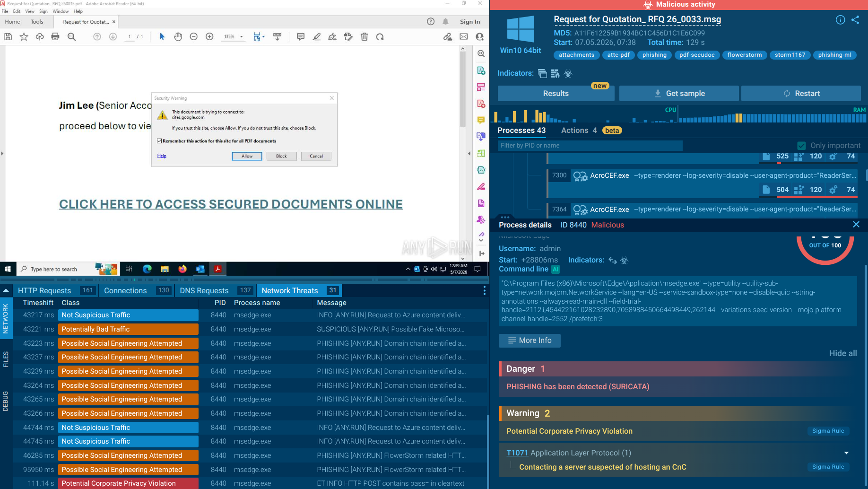Click the info circle icon near task title
868x489 pixels.
(x=840, y=20)
